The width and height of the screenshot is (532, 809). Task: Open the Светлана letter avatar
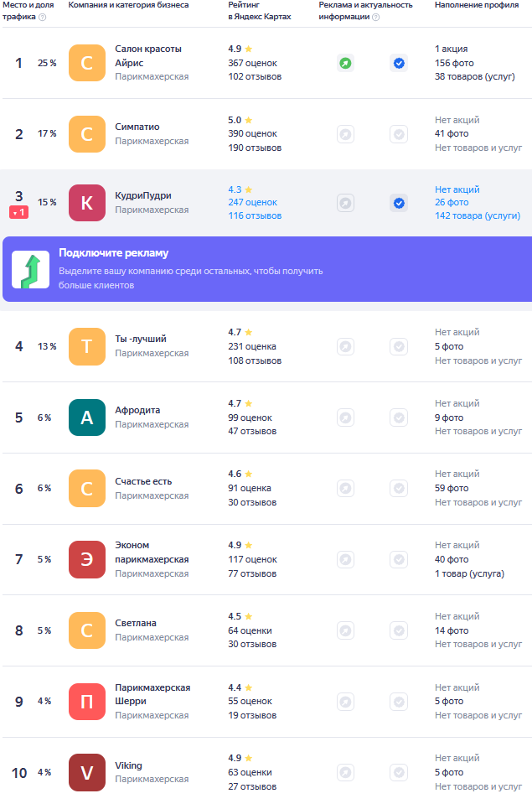87,630
